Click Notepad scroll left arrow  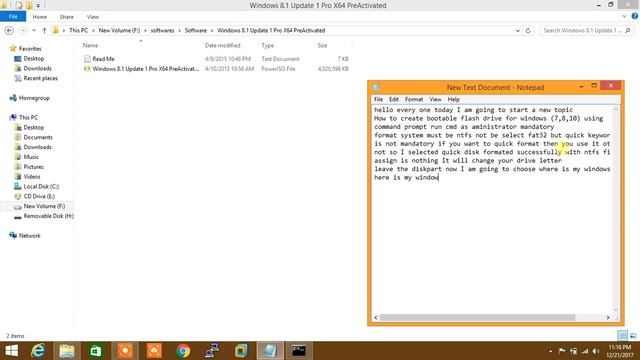[x=376, y=318]
